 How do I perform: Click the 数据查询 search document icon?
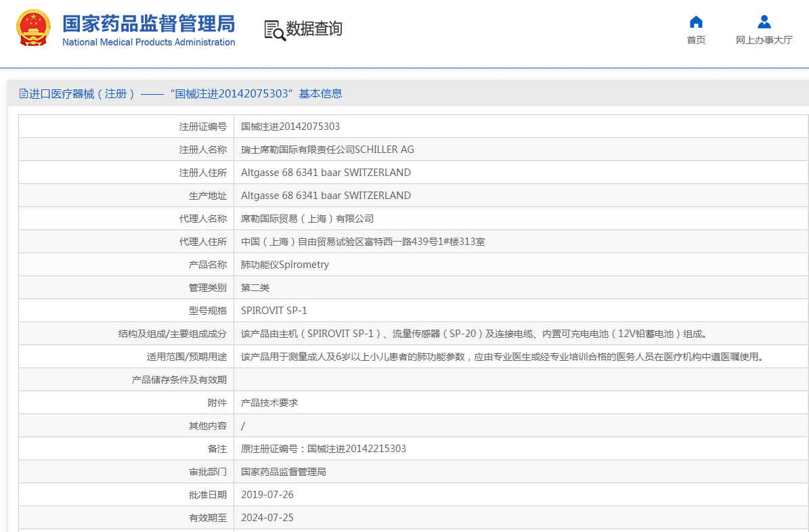coord(275,30)
